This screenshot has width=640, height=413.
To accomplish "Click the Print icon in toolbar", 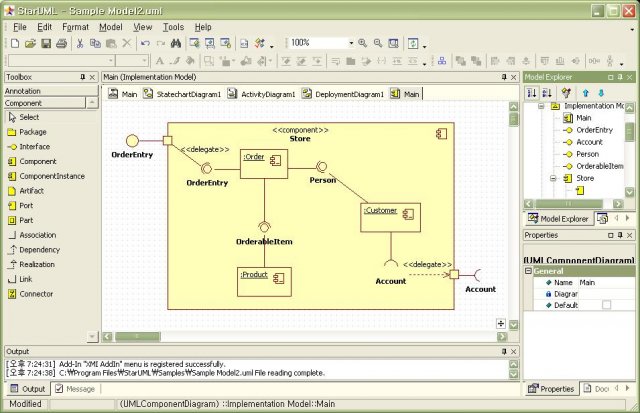I will click(63, 44).
